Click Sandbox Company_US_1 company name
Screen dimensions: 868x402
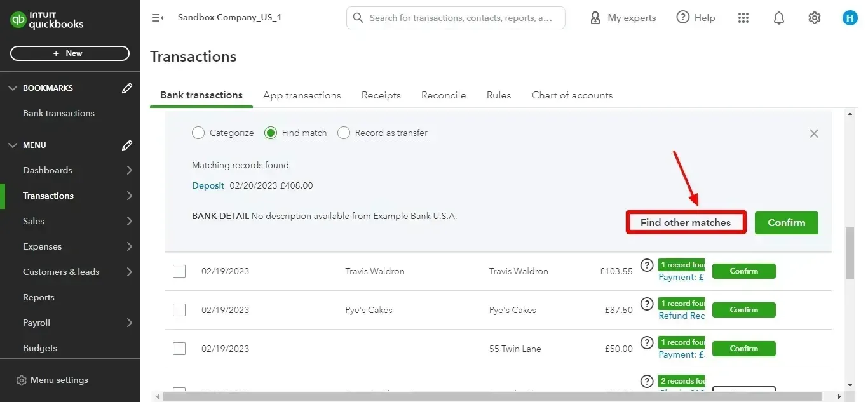point(229,17)
